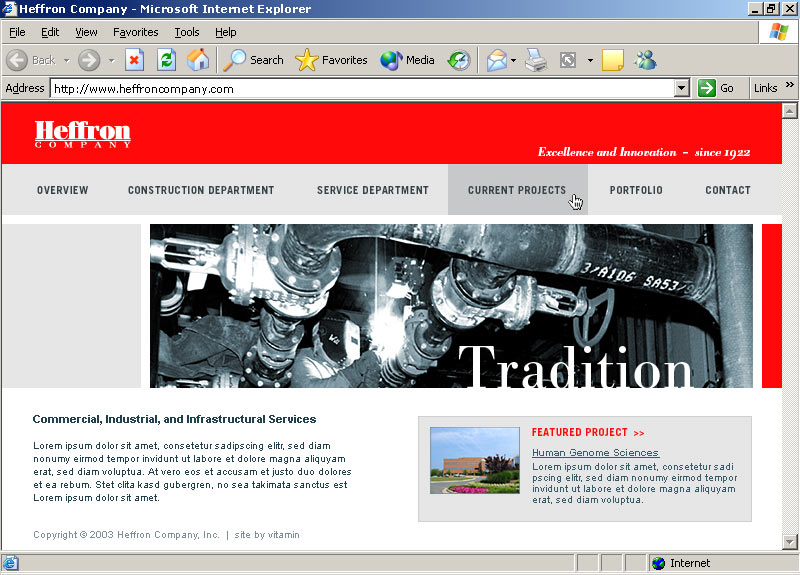Click the featured project building thumbnail
Image resolution: width=800 pixels, height=575 pixels.
(x=474, y=460)
